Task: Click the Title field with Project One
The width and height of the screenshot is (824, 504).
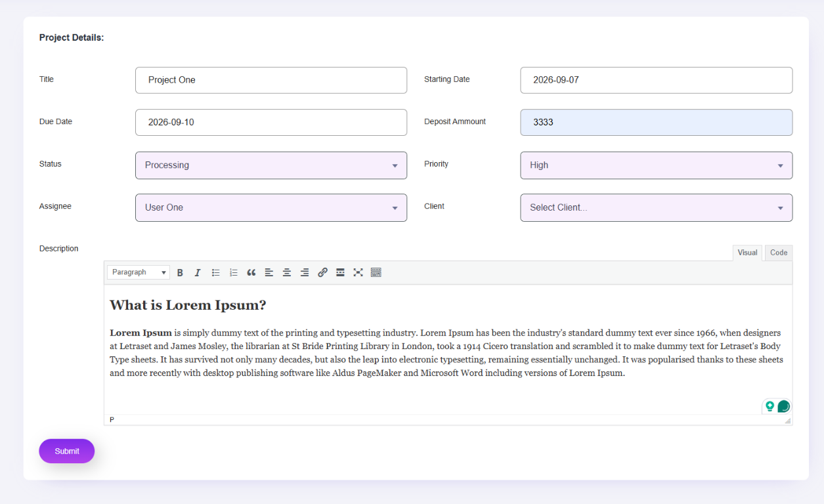Action: tap(271, 80)
